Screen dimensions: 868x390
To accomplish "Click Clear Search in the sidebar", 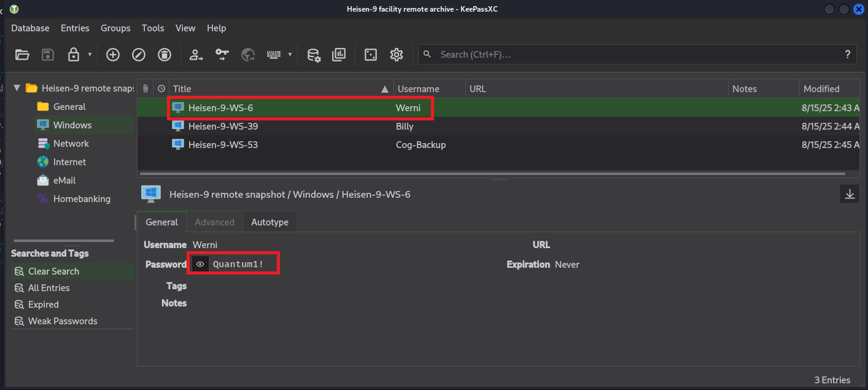I will [x=53, y=271].
